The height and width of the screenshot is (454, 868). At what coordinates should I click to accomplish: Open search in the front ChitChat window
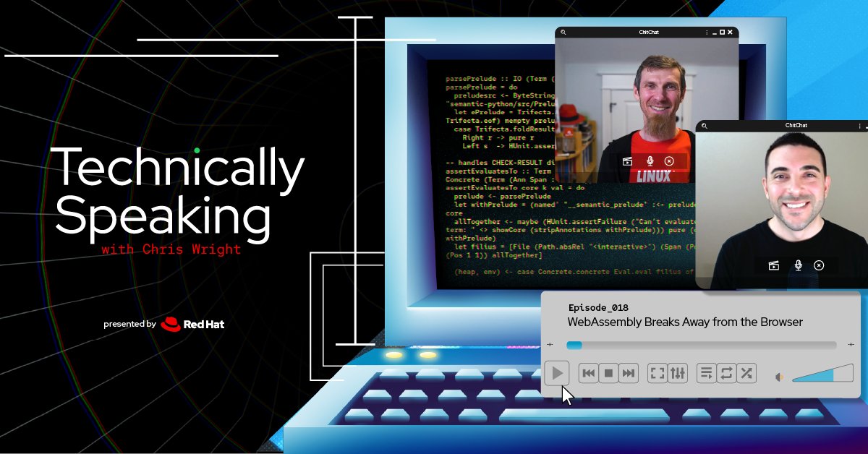tap(705, 126)
